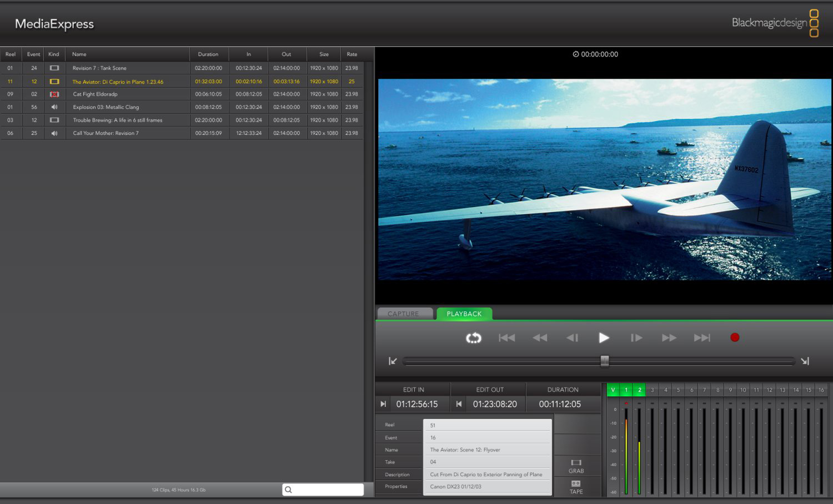Click timecode display above preview
Screen dimensions: 833x504
(x=595, y=54)
